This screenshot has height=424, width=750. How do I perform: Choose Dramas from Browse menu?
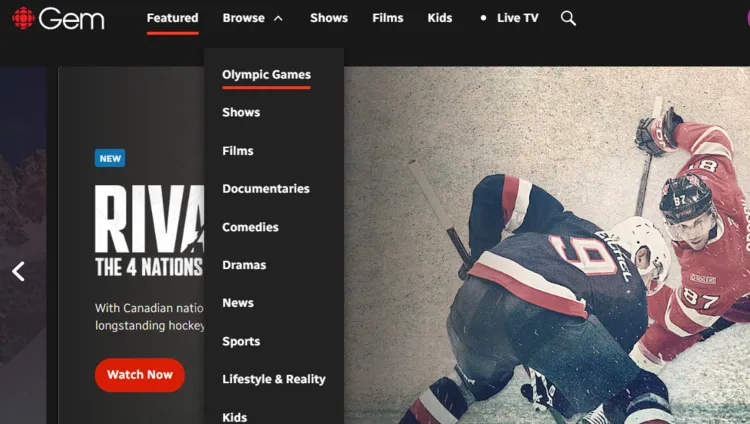(244, 265)
